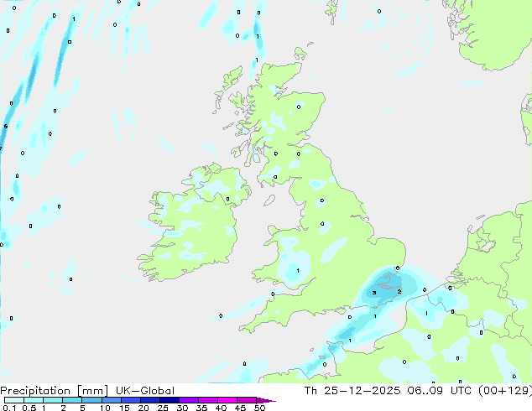
Task: Click the '3' rainfall value over southeast England
Action: [x=374, y=293]
